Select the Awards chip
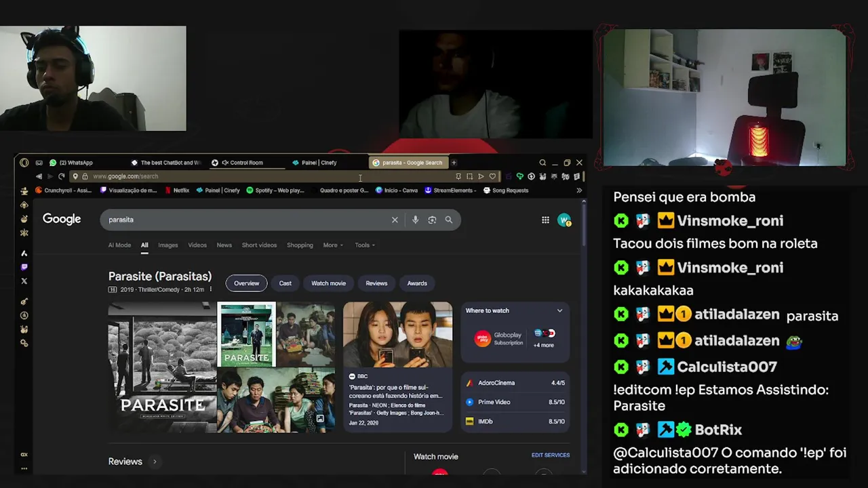The image size is (868, 488). click(x=417, y=283)
